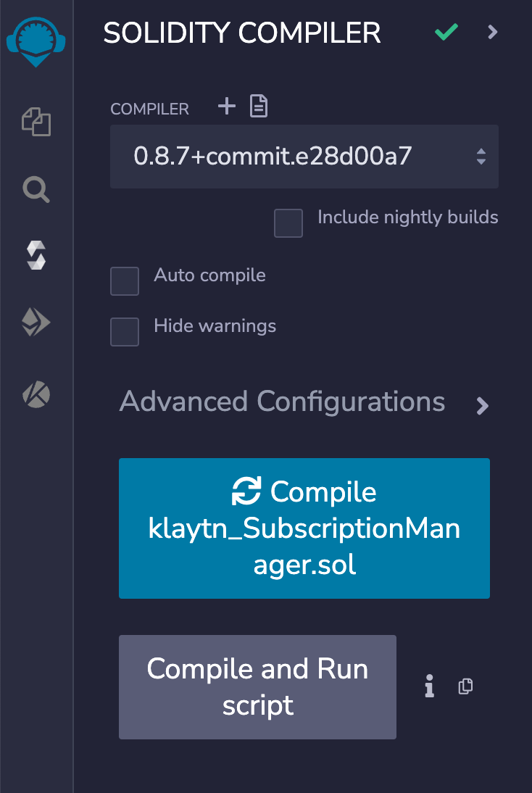Image resolution: width=532 pixels, height=793 pixels.
Task: Open the Deploy & Run Transactions icon
Action: pos(36,323)
